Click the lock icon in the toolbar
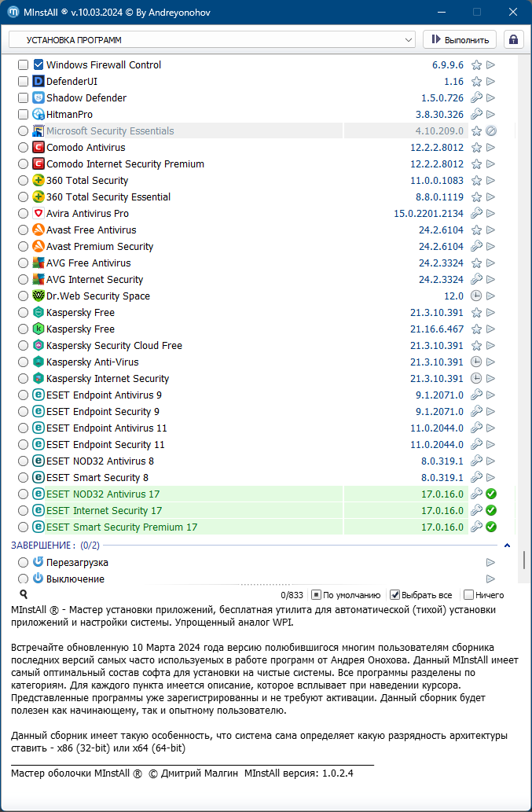Screen dimensions: 532x812 coord(514,39)
